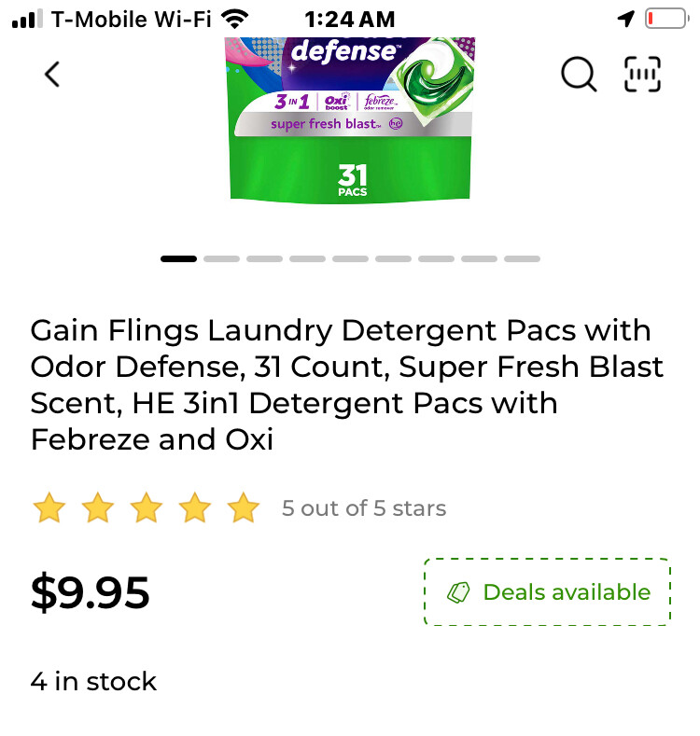Jump to third product image indicator

(264, 258)
